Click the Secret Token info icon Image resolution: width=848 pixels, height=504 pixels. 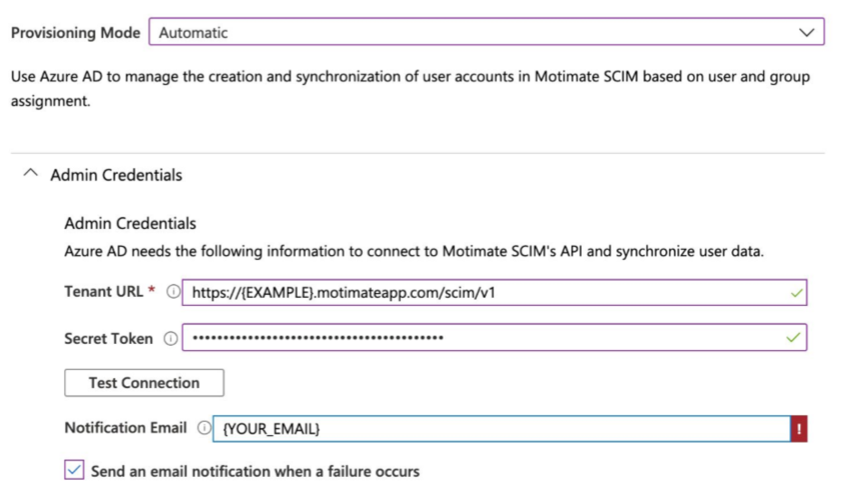170,338
